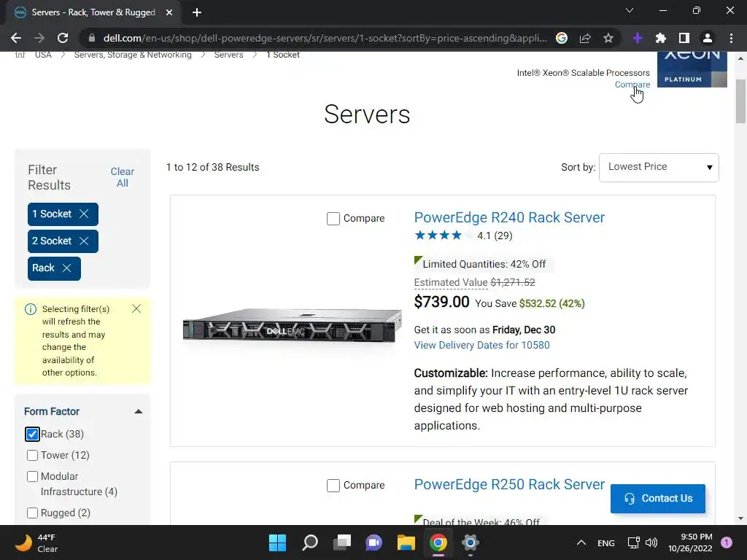This screenshot has height=560, width=747.
Task: Open Servers, Storage & Networking breadcrumb
Action: pos(133,55)
